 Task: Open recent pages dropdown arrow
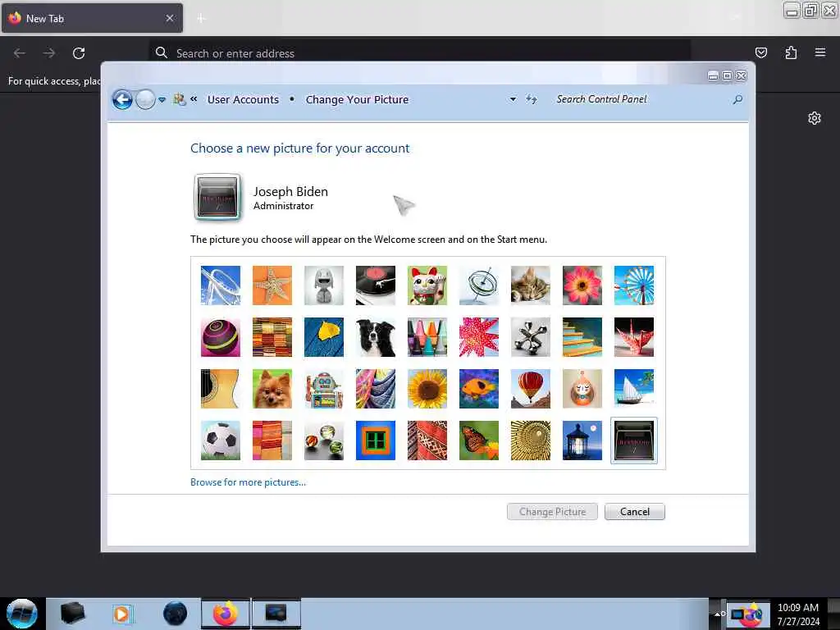(162, 100)
